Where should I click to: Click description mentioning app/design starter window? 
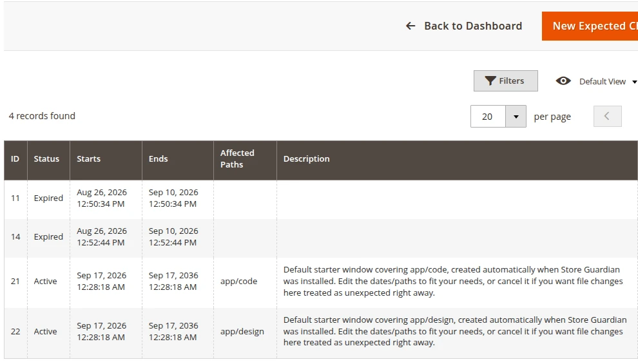pos(455,331)
